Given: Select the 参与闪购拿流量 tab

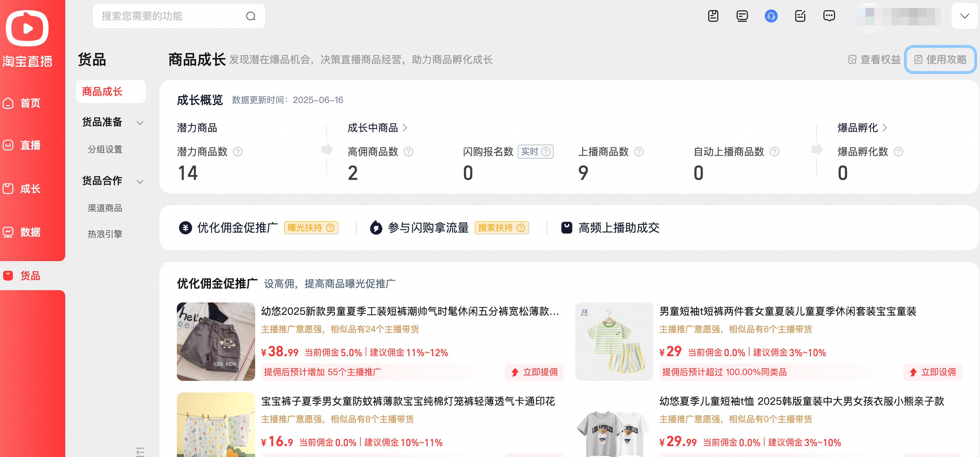Looking at the screenshot, I should [428, 228].
